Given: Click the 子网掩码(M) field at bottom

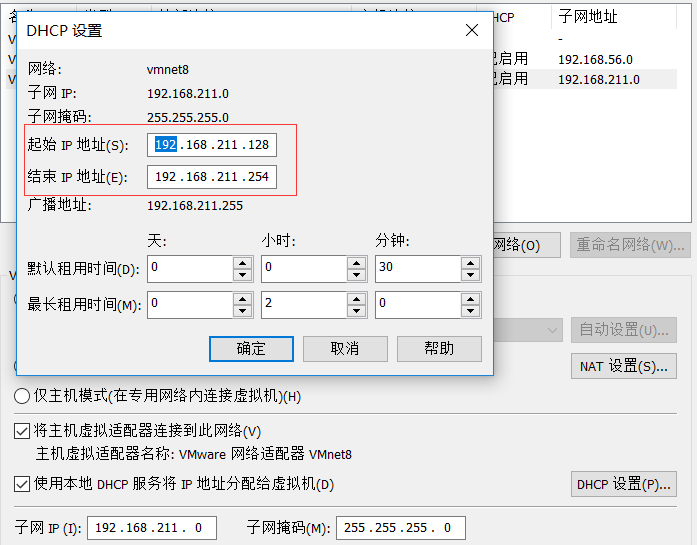Looking at the screenshot, I should [x=401, y=528].
